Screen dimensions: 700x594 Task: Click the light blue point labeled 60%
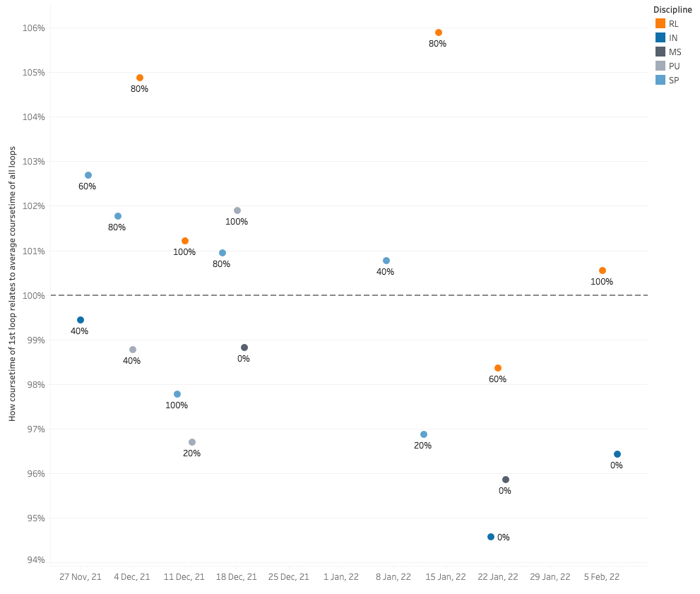[88, 175]
